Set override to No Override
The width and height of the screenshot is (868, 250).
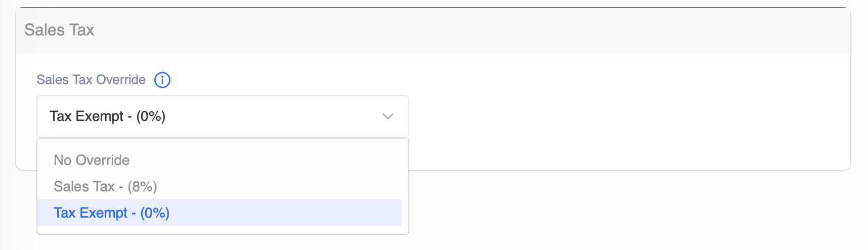(x=92, y=160)
